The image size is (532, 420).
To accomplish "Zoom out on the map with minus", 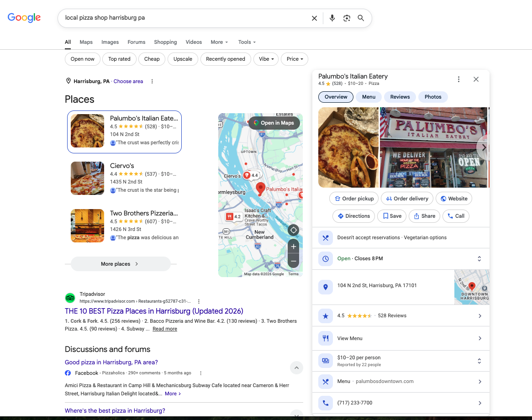I will (x=294, y=261).
